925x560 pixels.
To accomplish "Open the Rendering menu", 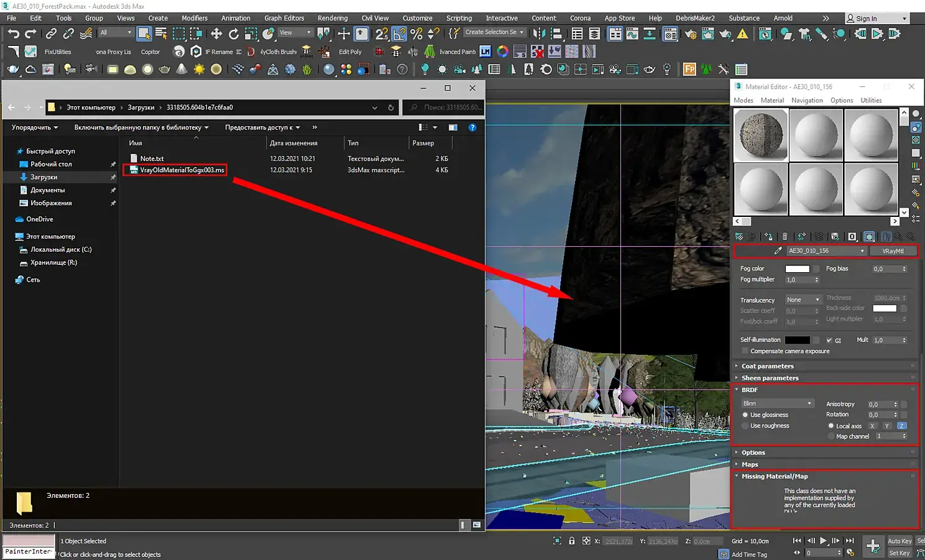I will 333,18.
